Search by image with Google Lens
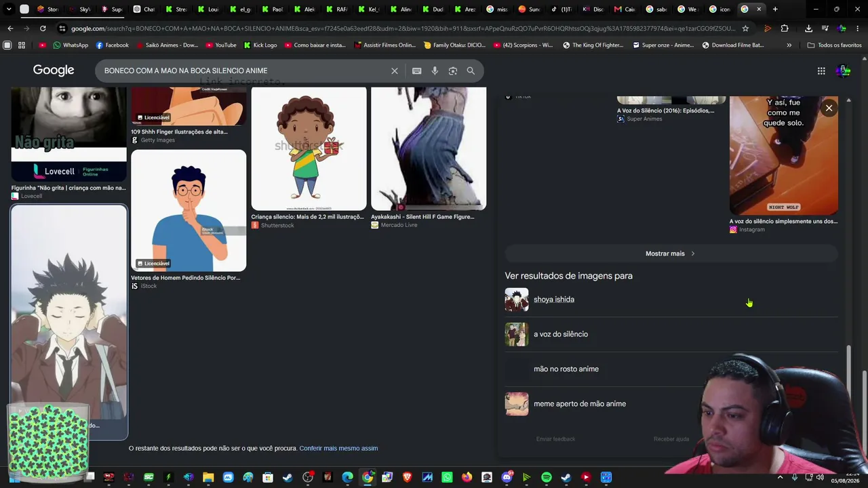Screen dimensions: 868x488 click(x=453, y=70)
